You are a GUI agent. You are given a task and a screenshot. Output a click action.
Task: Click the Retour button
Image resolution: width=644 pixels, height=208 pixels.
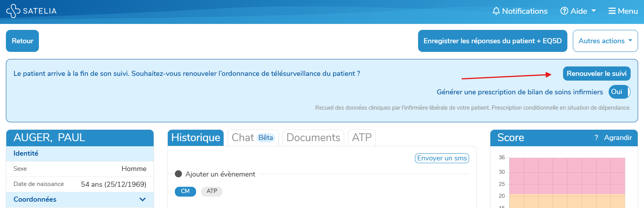point(22,41)
